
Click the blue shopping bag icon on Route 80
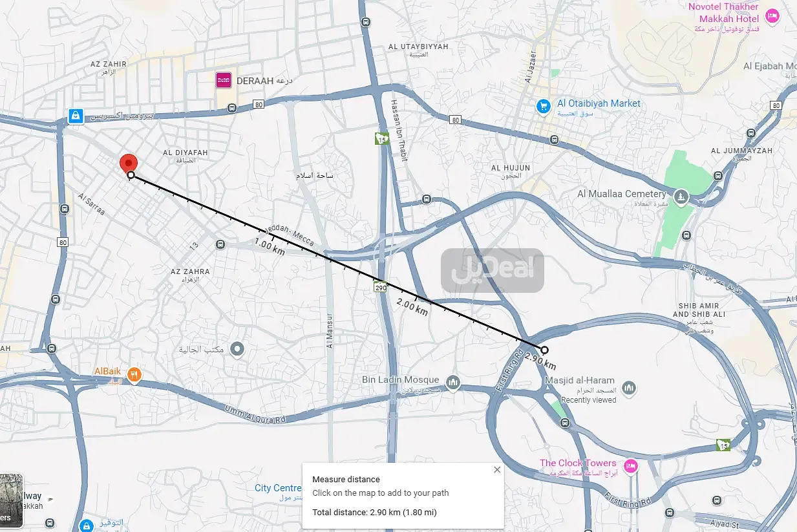(x=76, y=116)
